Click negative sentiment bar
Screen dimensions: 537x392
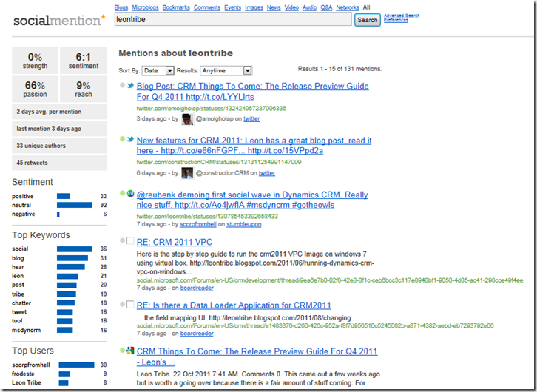(58, 214)
